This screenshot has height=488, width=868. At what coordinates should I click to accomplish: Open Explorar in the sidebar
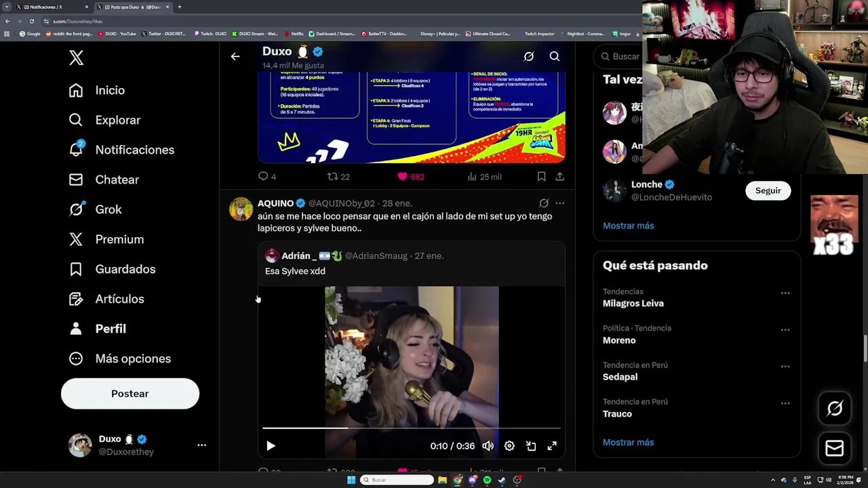[x=104, y=120]
